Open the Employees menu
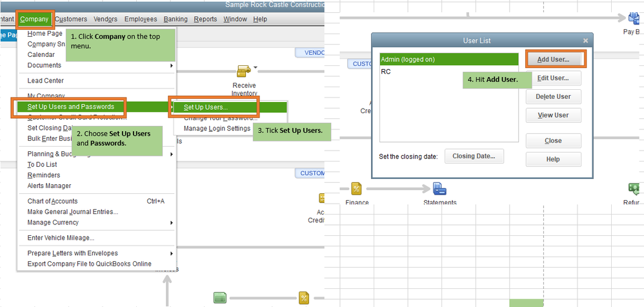Image resolution: width=644 pixels, height=307 pixels. click(141, 19)
